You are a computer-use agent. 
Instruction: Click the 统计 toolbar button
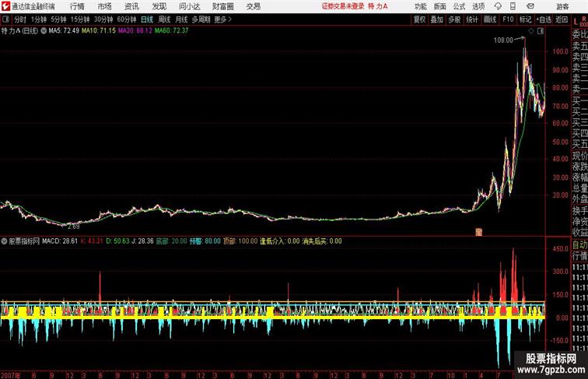[x=472, y=19]
